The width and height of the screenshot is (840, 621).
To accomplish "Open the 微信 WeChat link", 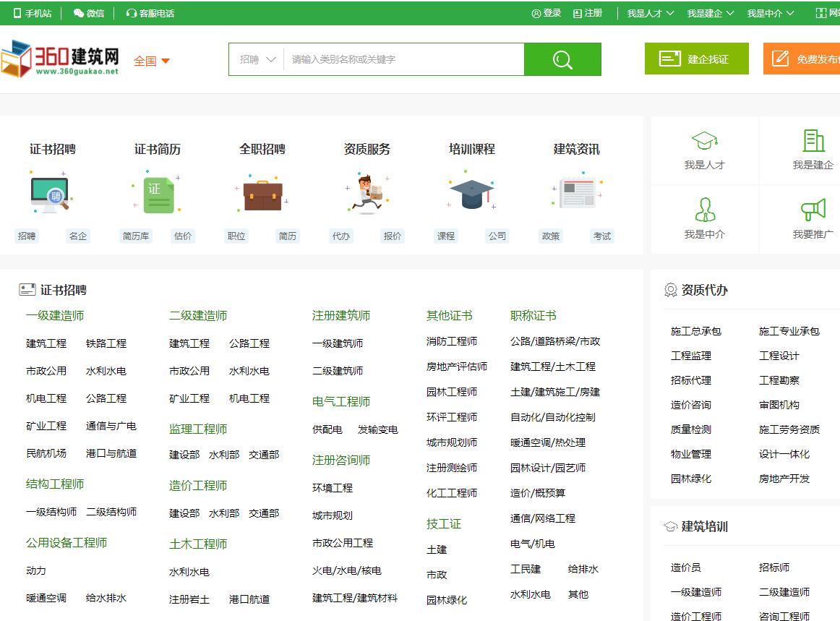I will (88, 14).
